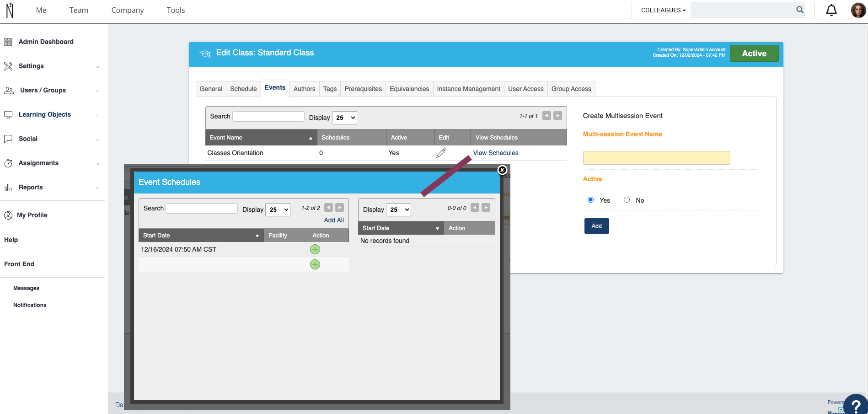Next page in assigned schedules list
The width and height of the screenshot is (868, 414).
(x=486, y=208)
